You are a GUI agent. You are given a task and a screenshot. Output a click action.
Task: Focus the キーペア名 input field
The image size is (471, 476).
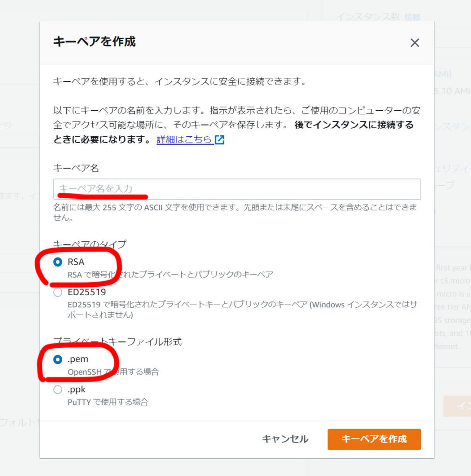pyautogui.click(x=237, y=189)
